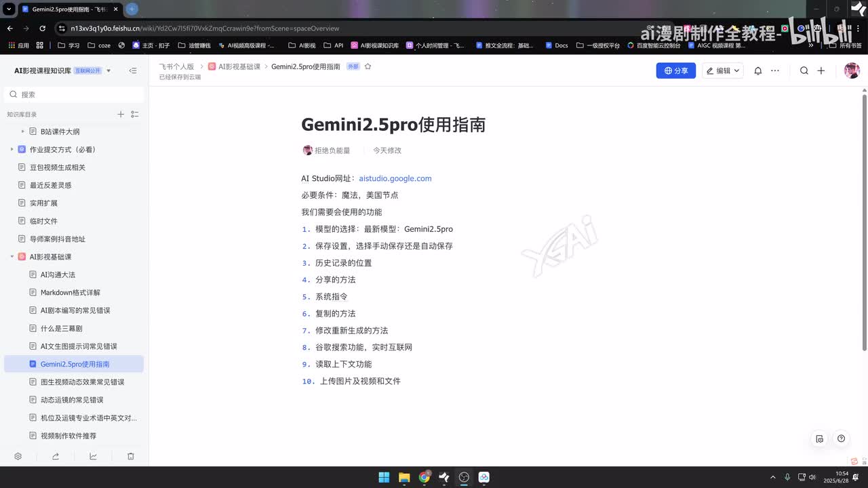Image resolution: width=868 pixels, height=488 pixels.
Task: Open the sidebar statistics chart icon
Action: pyautogui.click(x=93, y=456)
